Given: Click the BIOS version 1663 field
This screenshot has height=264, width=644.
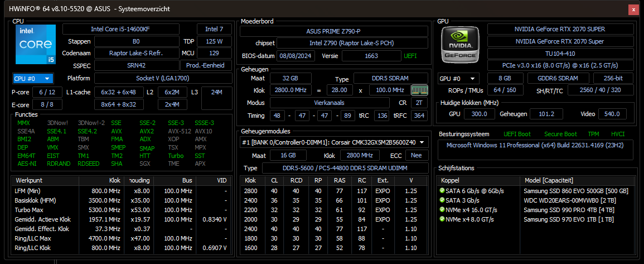Looking at the screenshot, I should point(371,56).
